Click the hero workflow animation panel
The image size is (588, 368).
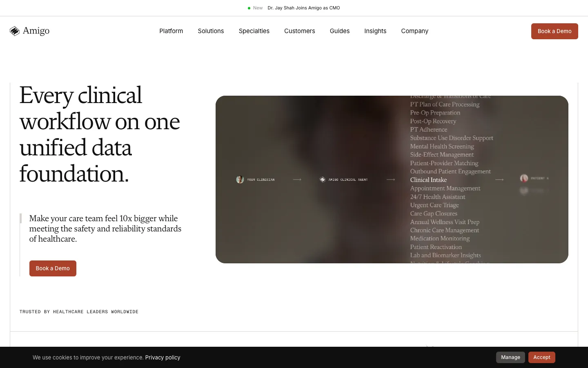coord(392,180)
